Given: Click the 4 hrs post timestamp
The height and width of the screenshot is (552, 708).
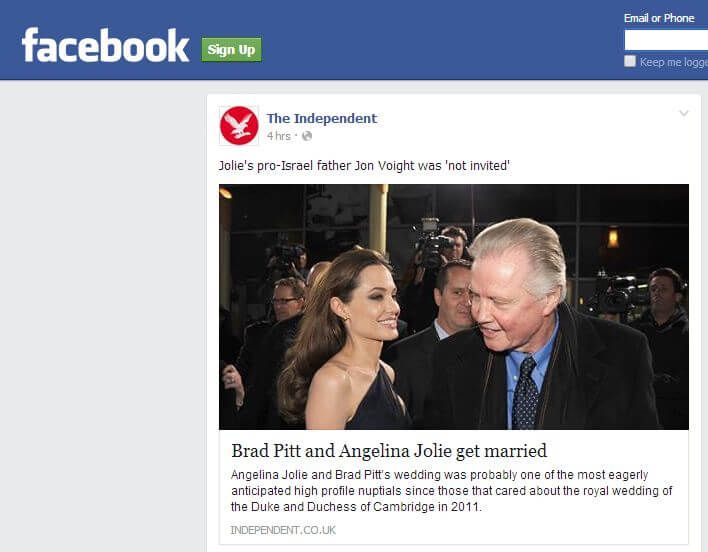Looking at the screenshot, I should 279,136.
